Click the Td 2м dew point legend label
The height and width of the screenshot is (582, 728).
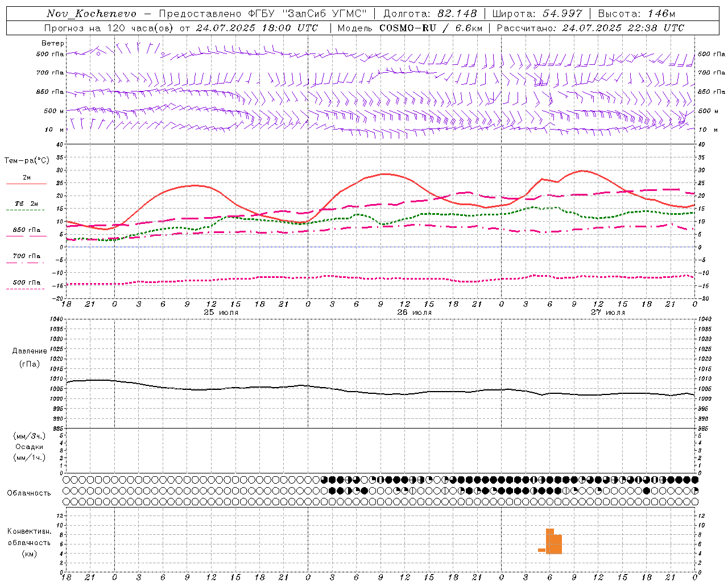tap(27, 203)
